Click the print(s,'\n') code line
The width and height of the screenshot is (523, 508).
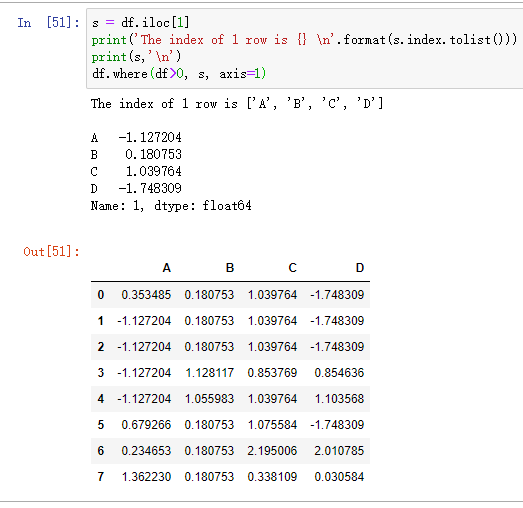[136, 57]
